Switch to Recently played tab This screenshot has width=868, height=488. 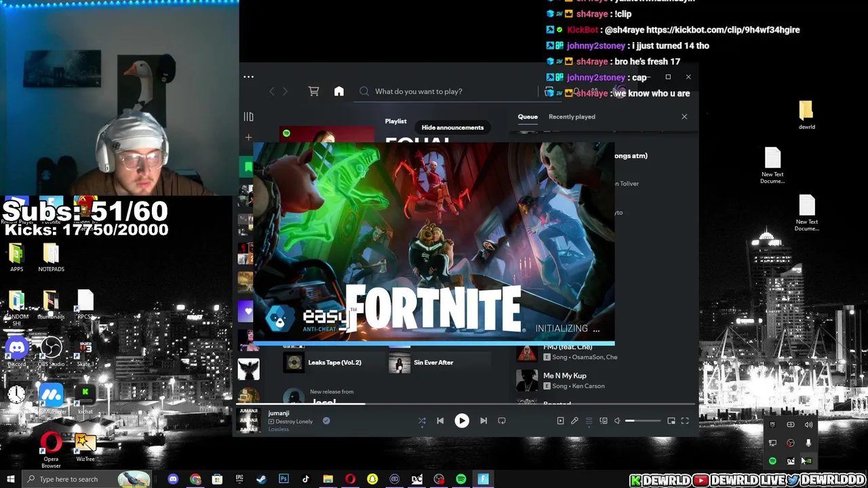pyautogui.click(x=572, y=117)
